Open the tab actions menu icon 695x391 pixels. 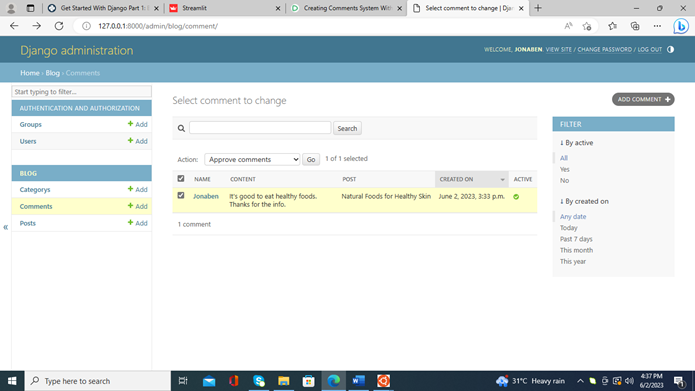(x=30, y=8)
